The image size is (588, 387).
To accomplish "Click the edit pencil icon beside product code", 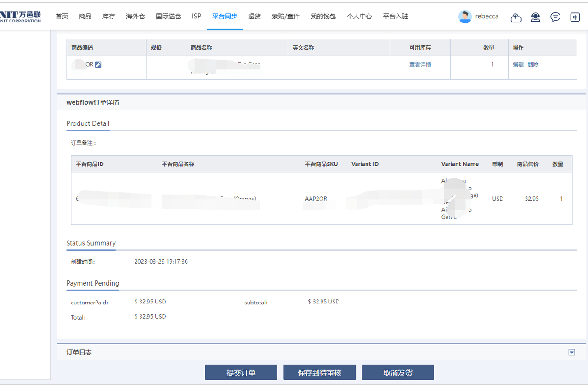I will (98, 65).
